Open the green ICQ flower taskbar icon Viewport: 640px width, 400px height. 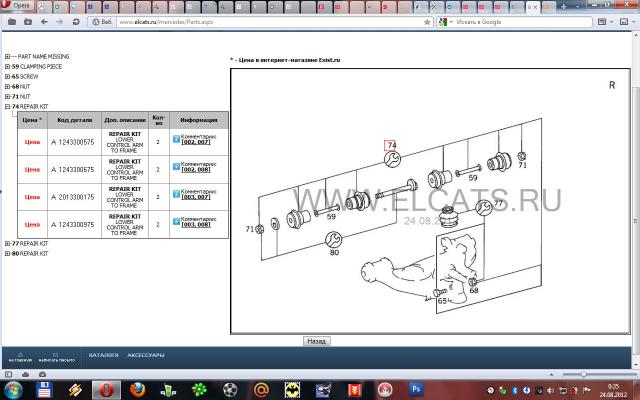tap(199, 390)
